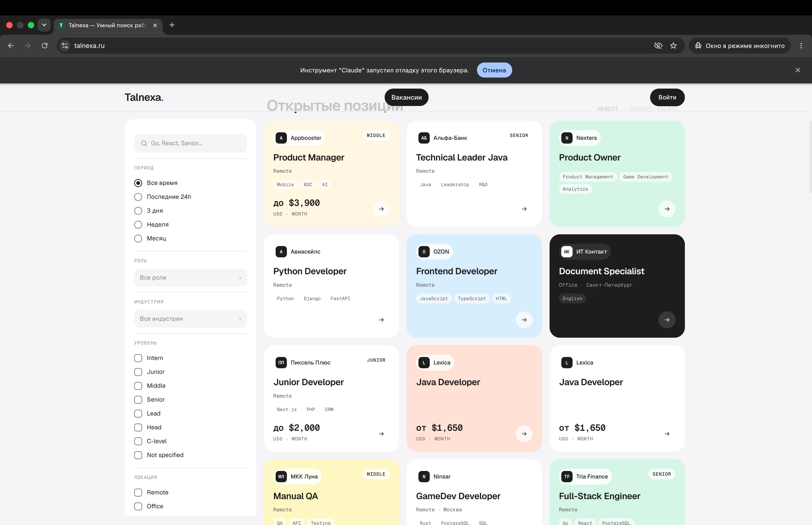Open Product Manager card arrow
Screen dimensions: 812x525
(x=381, y=209)
